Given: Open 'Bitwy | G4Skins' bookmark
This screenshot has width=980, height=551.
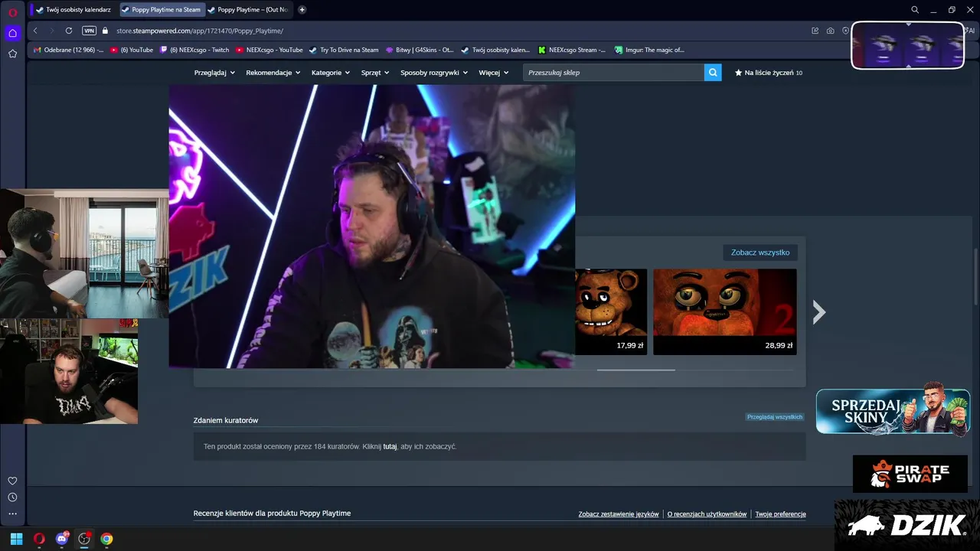Looking at the screenshot, I should click(420, 50).
